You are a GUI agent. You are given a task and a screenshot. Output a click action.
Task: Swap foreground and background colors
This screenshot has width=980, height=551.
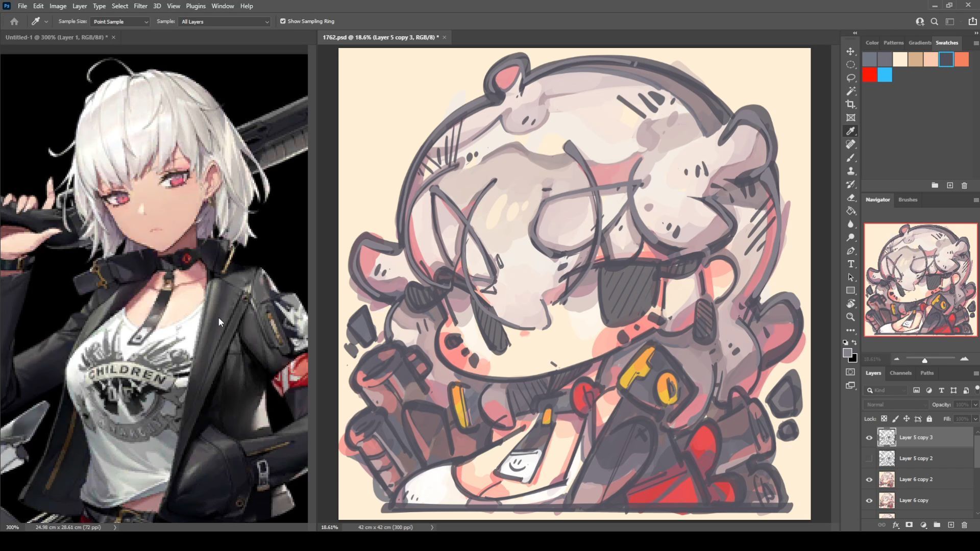pyautogui.click(x=855, y=342)
